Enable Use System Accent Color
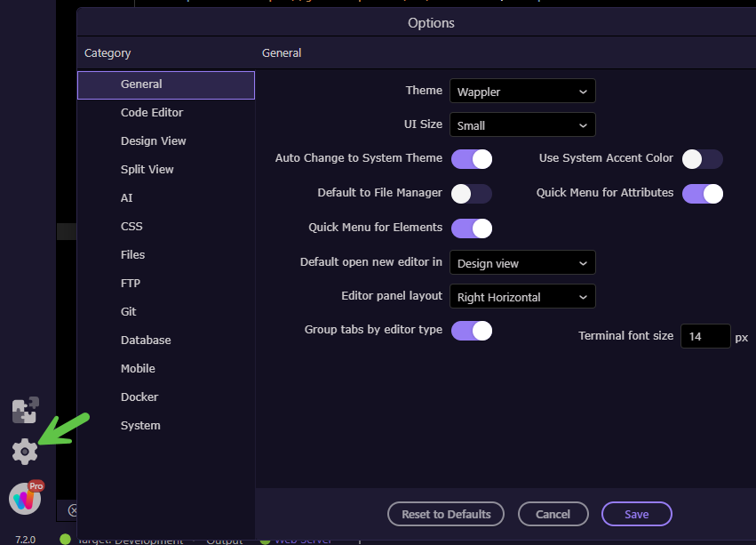The width and height of the screenshot is (756, 545). [x=702, y=159]
